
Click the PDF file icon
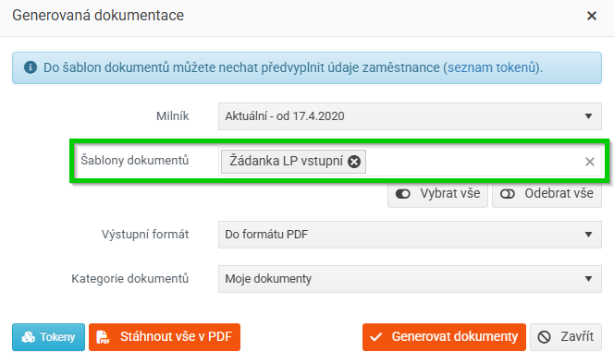tap(103, 337)
